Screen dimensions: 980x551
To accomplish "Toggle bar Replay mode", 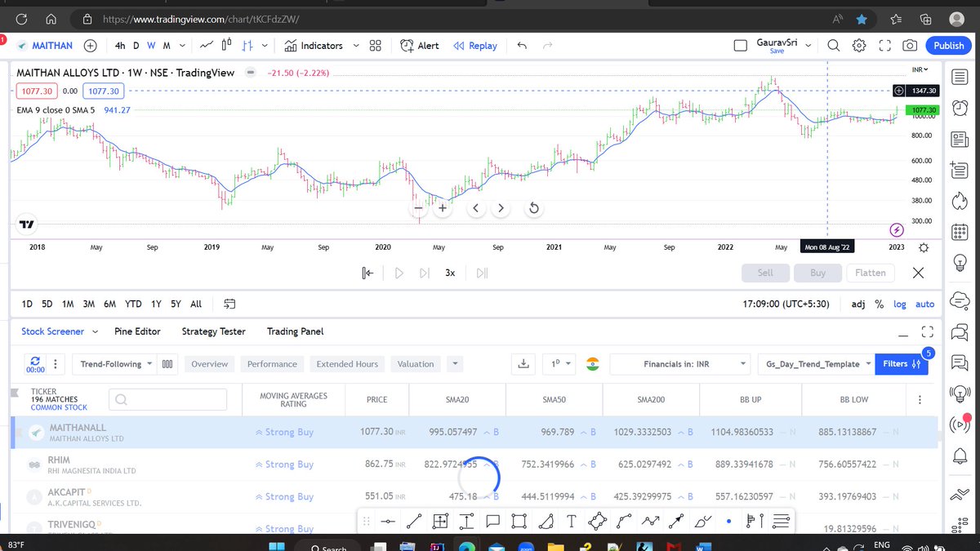I will 475,46.
